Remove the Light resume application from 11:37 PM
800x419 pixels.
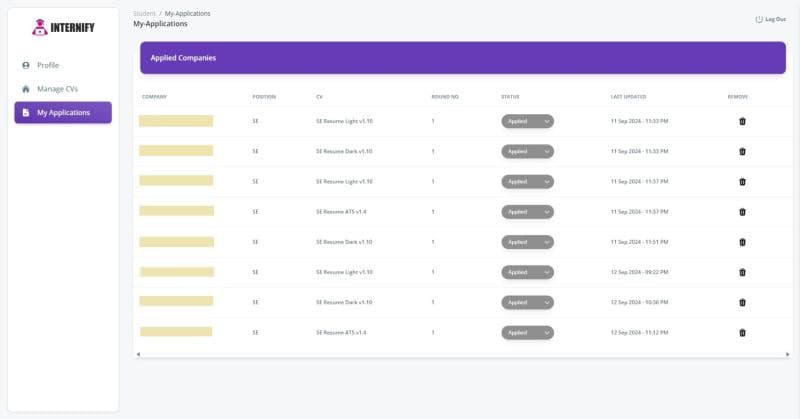(x=742, y=182)
